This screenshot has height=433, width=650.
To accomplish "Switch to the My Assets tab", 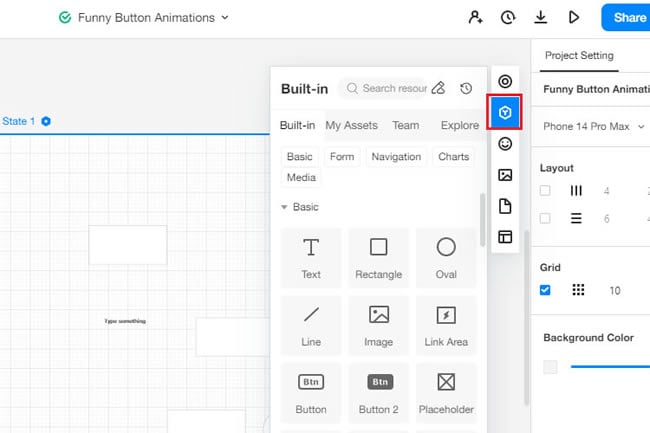I will click(352, 125).
